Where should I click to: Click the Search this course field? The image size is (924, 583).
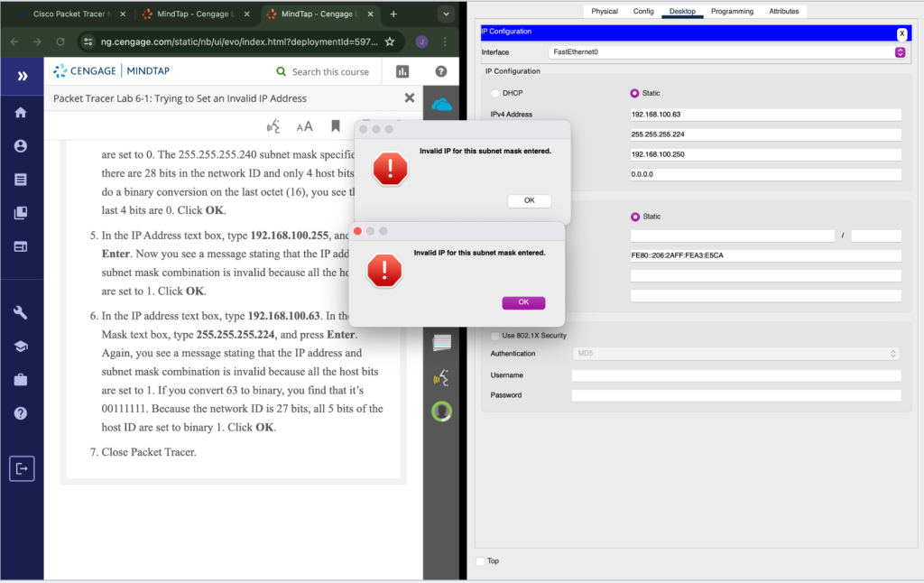coord(330,72)
